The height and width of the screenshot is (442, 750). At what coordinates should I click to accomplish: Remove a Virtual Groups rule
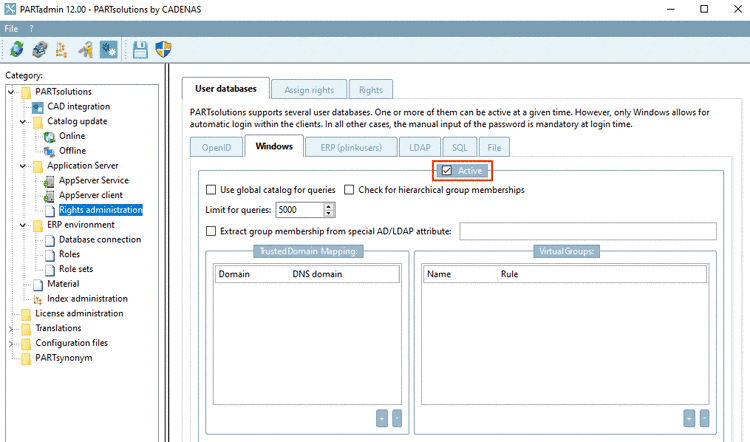pyautogui.click(x=704, y=419)
